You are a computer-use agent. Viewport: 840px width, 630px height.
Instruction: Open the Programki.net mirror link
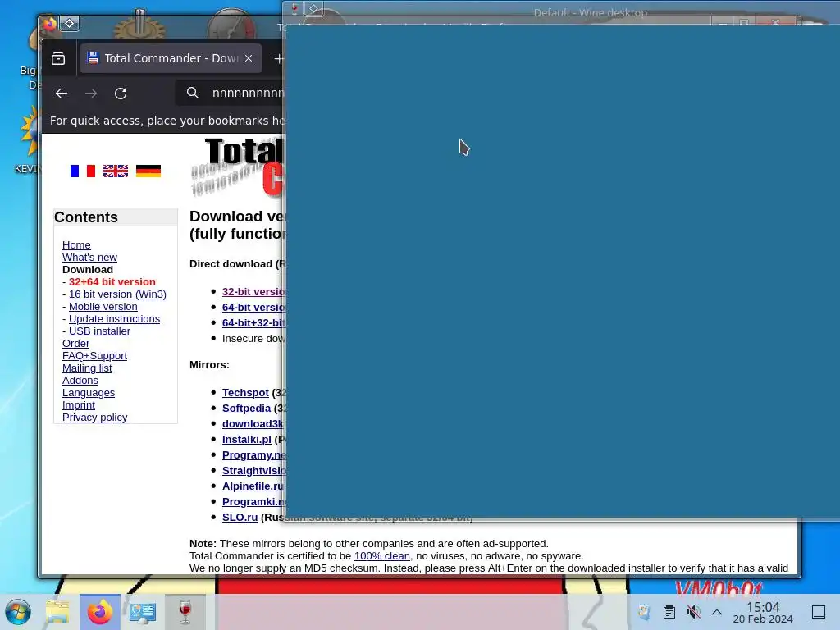(x=253, y=501)
